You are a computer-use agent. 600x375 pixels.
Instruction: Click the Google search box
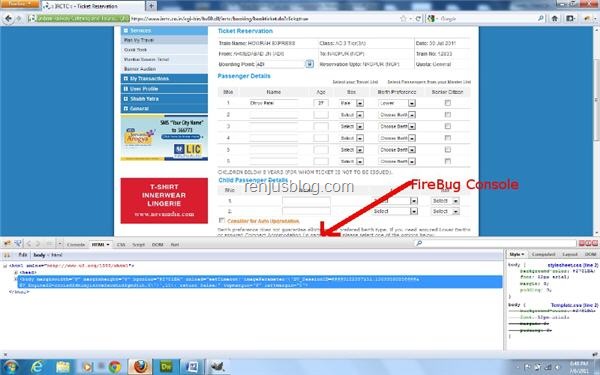coord(486,18)
